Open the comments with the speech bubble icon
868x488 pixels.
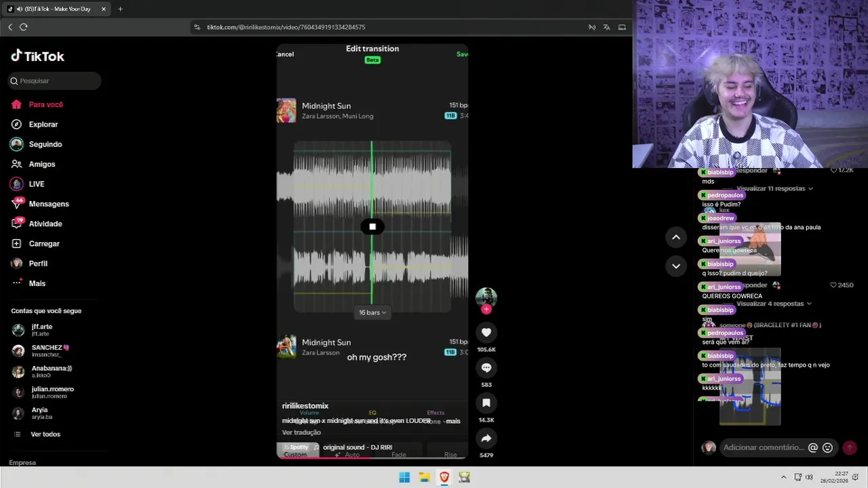click(x=486, y=367)
